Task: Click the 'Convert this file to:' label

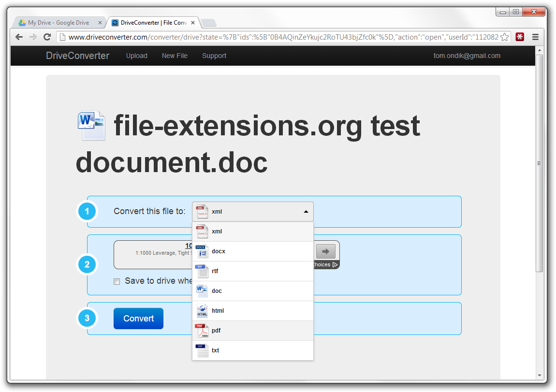Action: click(149, 211)
